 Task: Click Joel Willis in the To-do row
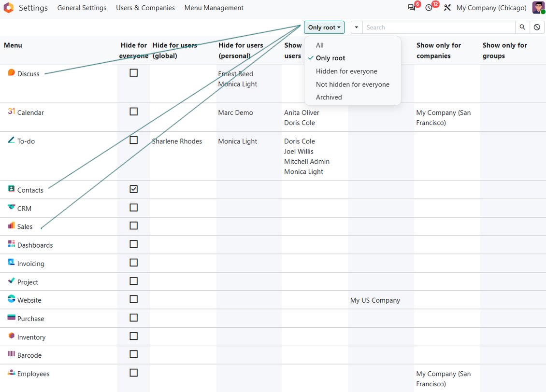point(299,151)
